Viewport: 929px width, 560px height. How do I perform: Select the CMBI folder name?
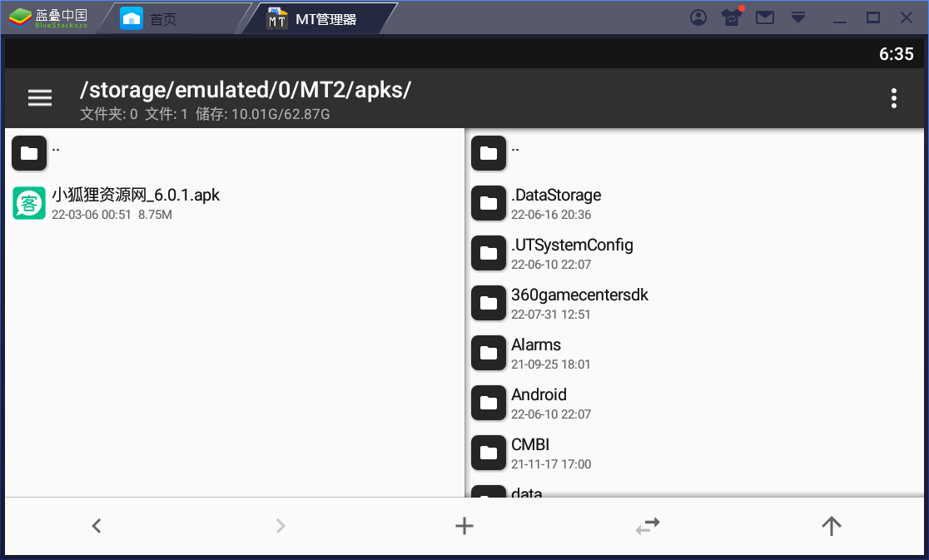[x=531, y=444]
